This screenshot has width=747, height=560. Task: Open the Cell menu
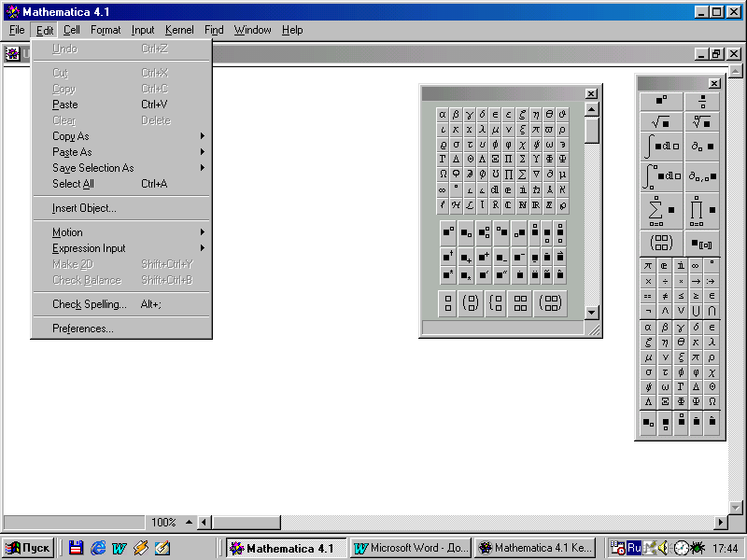click(x=72, y=30)
